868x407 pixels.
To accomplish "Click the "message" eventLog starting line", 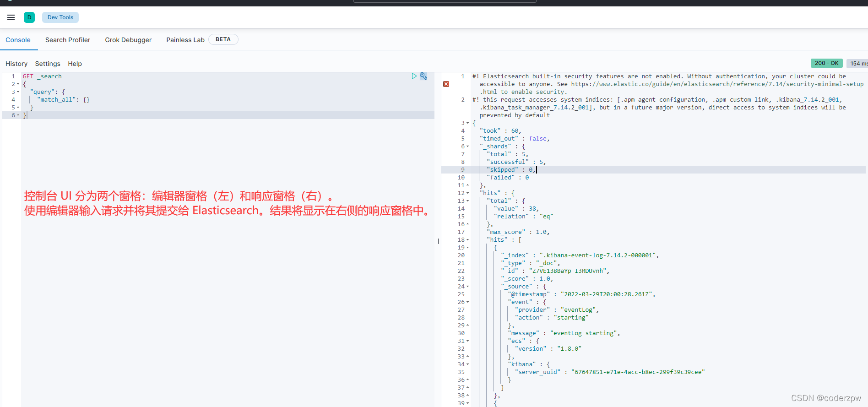I will click(564, 333).
